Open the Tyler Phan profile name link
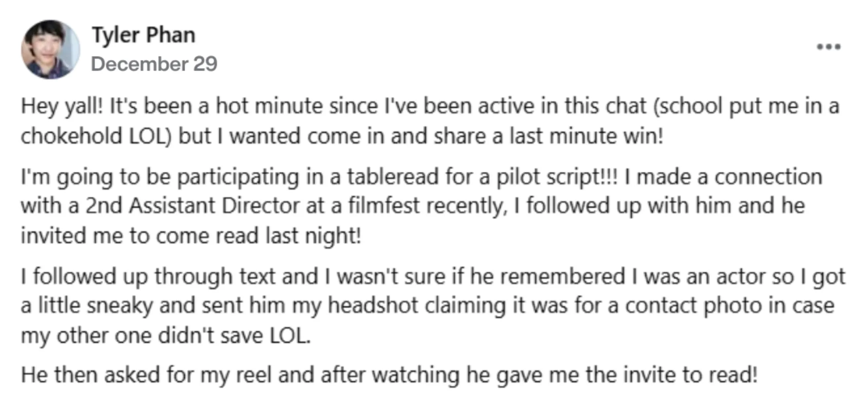 tap(143, 35)
